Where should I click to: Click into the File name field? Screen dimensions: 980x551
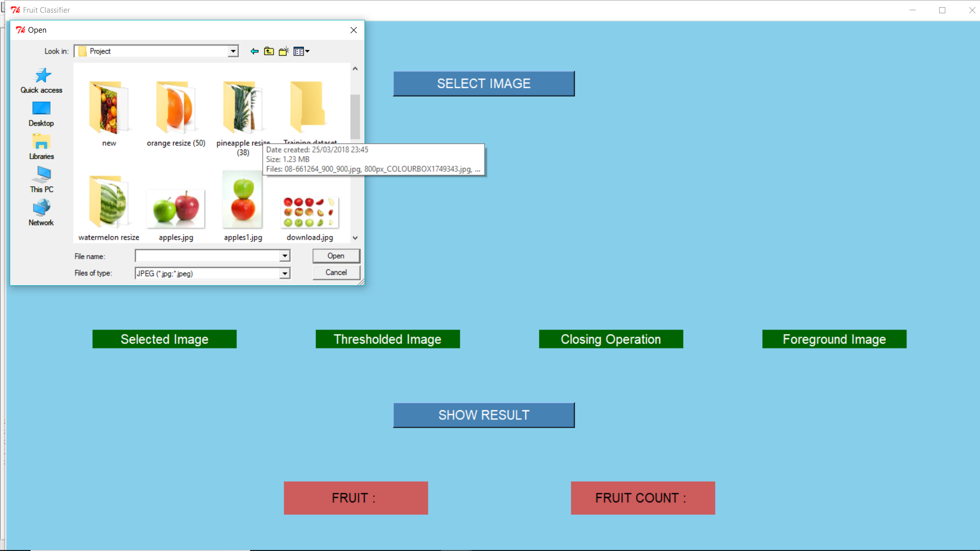pos(207,256)
